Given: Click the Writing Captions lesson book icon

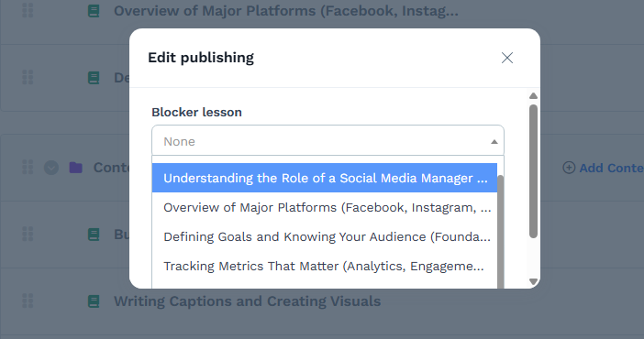Looking at the screenshot, I should click(x=94, y=301).
